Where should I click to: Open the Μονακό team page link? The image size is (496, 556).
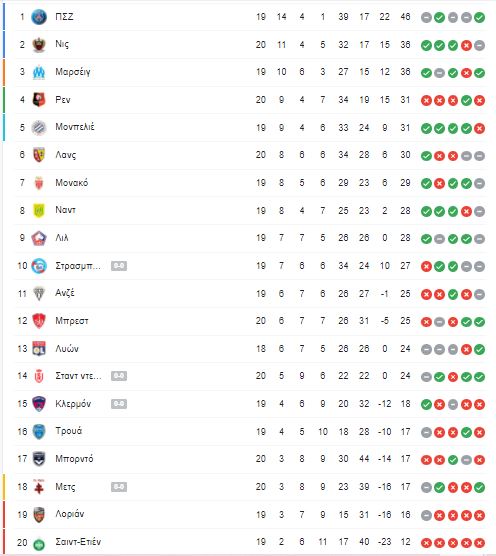[x=72, y=183]
